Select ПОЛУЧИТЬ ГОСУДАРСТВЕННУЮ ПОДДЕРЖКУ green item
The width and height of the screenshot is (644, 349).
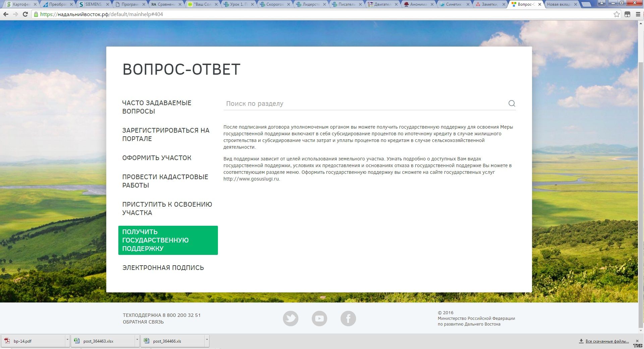168,240
